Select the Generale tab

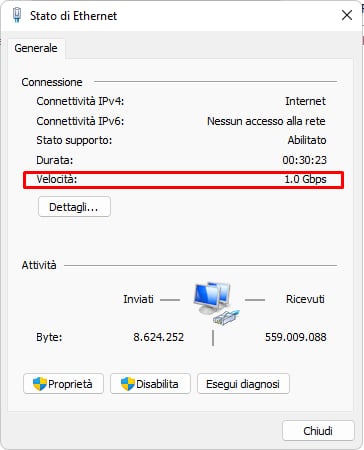[x=36, y=48]
